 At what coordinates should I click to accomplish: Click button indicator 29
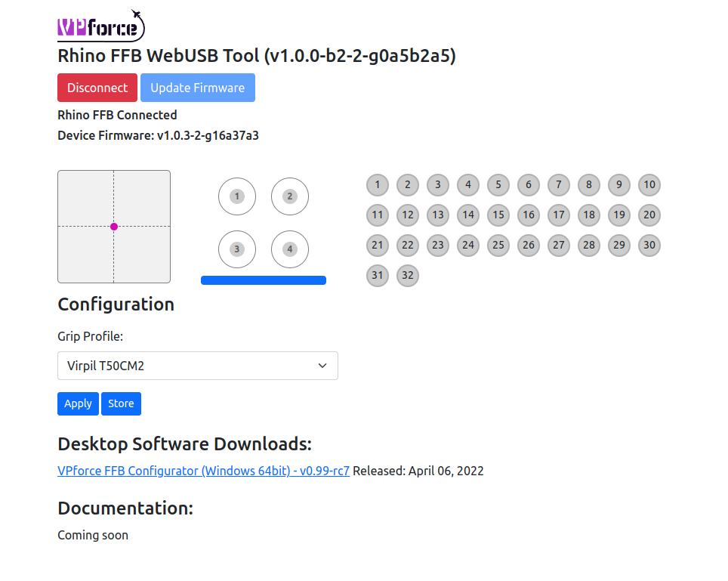pyautogui.click(x=619, y=246)
